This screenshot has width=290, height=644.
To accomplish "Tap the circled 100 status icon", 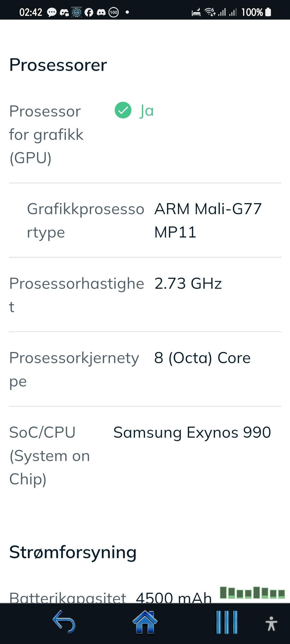I will [x=114, y=12].
